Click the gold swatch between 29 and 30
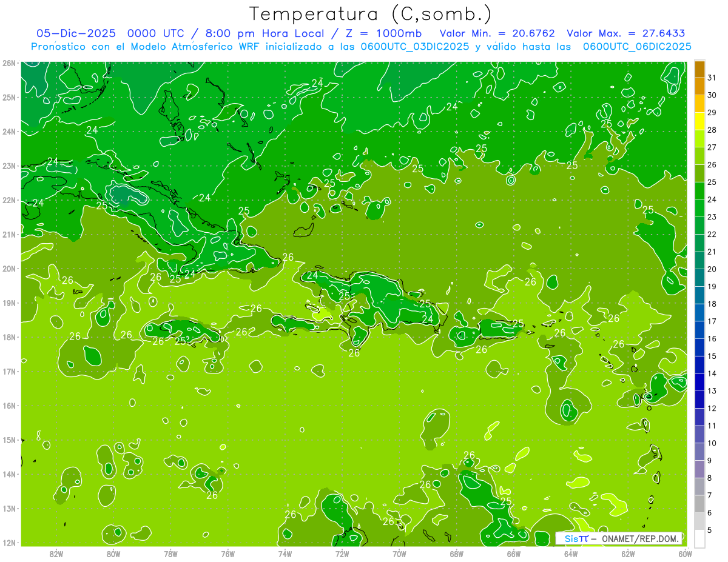This screenshot has height=562, width=728. (x=699, y=104)
